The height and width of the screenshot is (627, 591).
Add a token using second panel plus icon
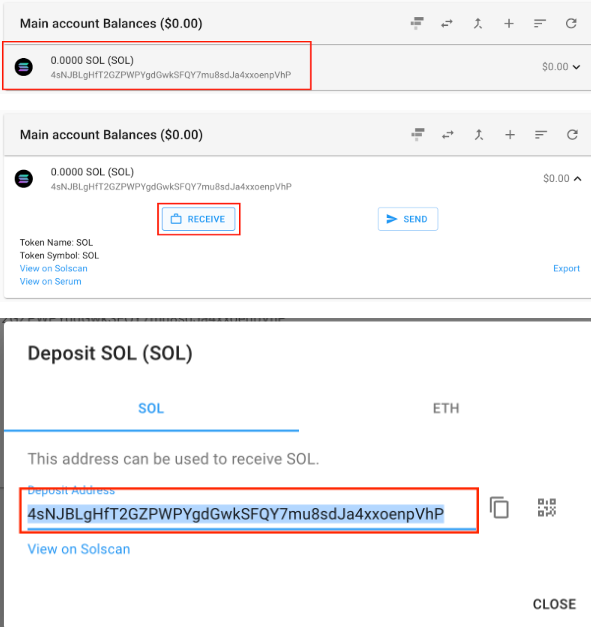pos(510,135)
